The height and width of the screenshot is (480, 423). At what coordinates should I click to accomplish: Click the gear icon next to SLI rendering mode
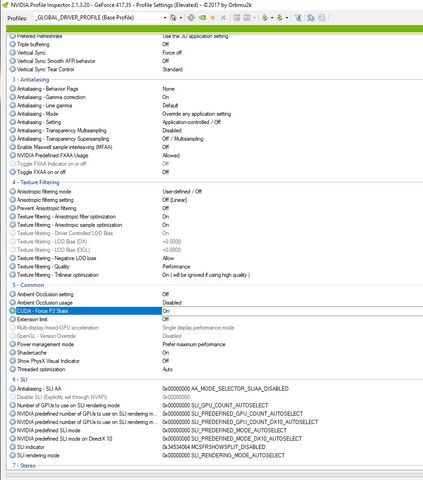(x=13, y=455)
